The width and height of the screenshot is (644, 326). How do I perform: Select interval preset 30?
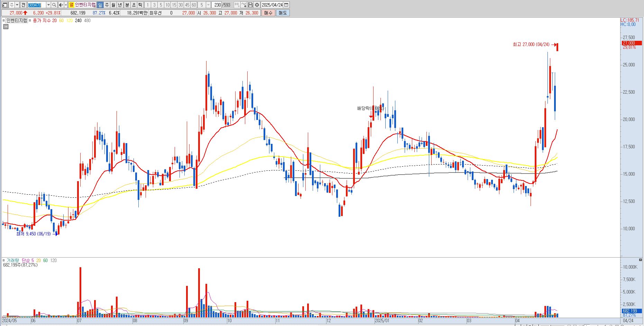pos(181,5)
